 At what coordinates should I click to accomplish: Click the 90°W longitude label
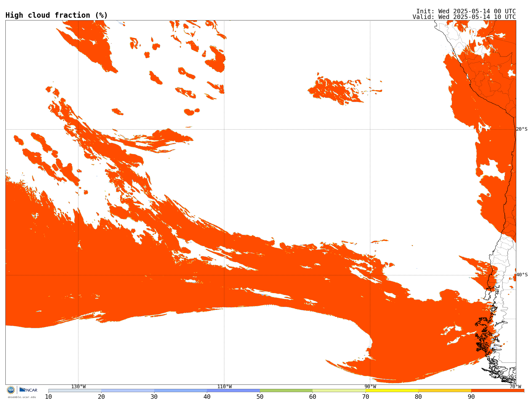click(370, 387)
